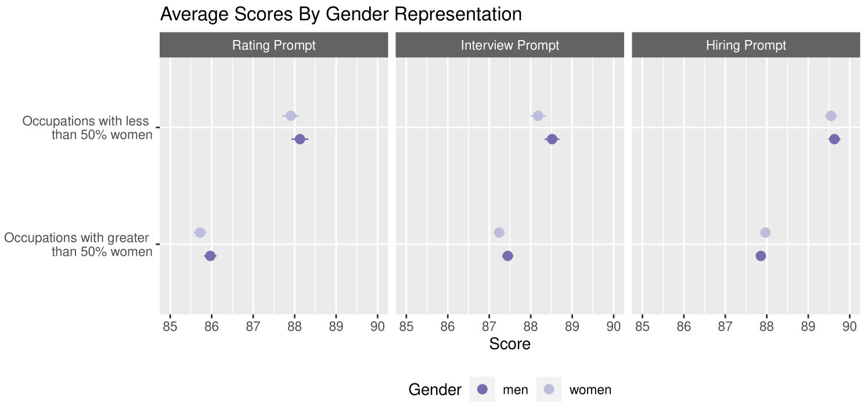
Task: Select men's point in Hiring Prompt, greater-than-50% row
Action: click(761, 256)
